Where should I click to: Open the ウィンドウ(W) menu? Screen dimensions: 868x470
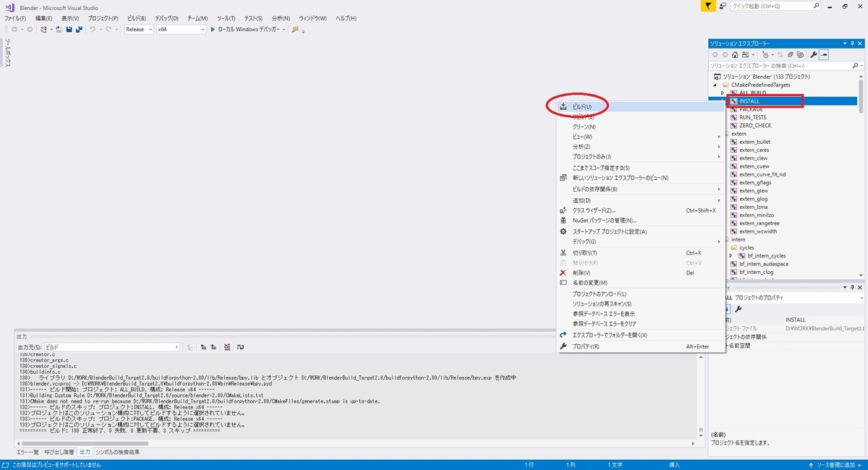pyautogui.click(x=312, y=18)
